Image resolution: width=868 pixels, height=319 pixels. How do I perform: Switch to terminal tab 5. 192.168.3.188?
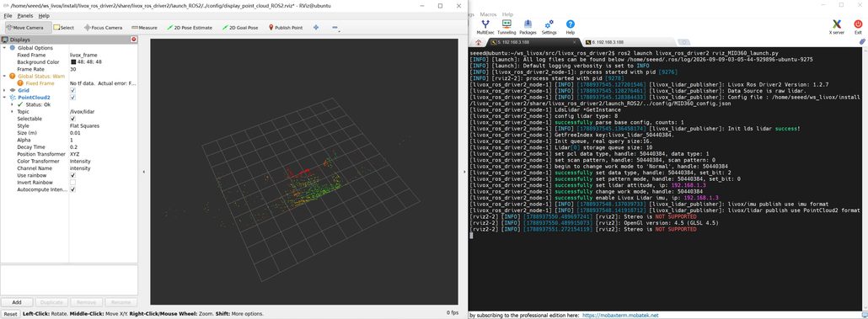click(533, 42)
